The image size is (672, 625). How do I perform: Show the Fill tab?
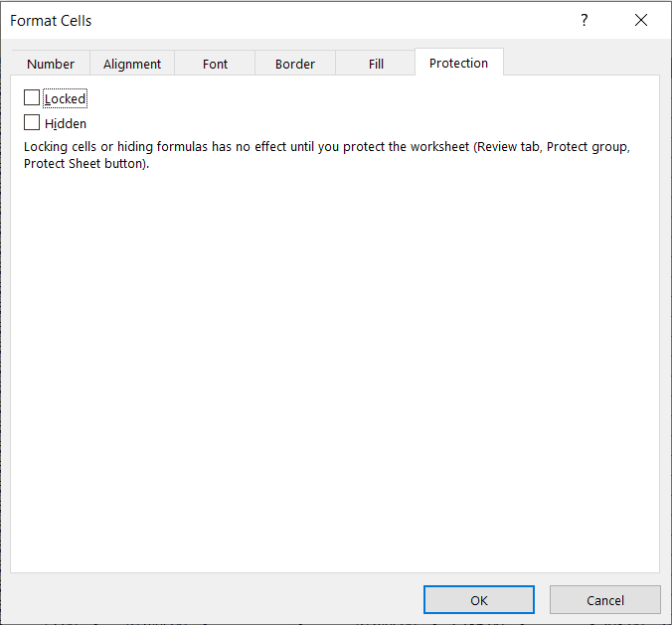376,64
